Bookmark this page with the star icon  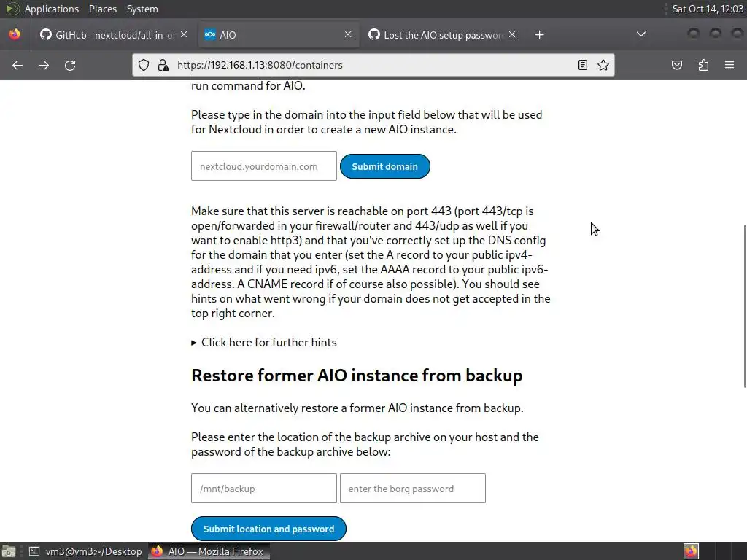[x=603, y=65]
